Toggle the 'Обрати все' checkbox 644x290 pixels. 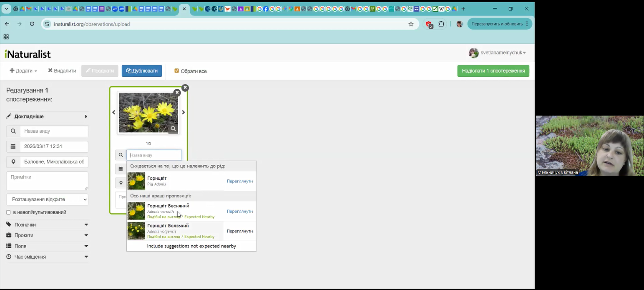point(176,71)
